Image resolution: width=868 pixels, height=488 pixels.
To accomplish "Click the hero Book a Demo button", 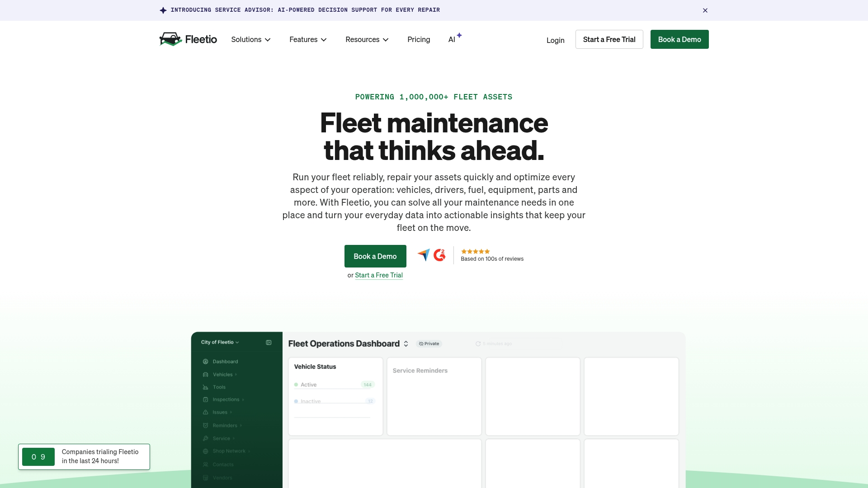I will (375, 256).
